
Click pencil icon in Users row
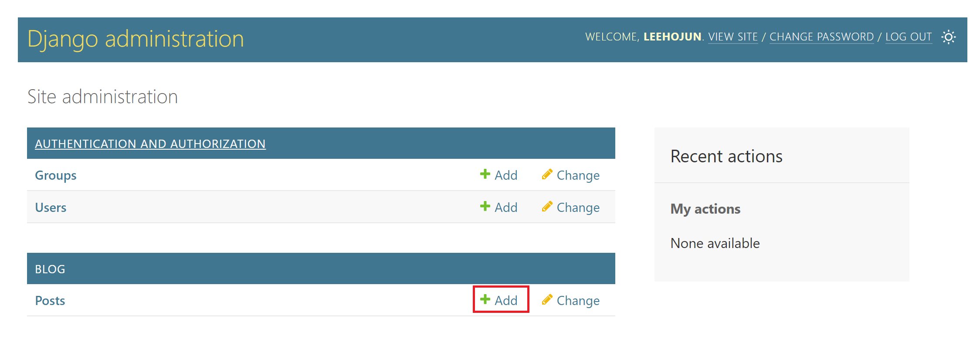(x=547, y=206)
